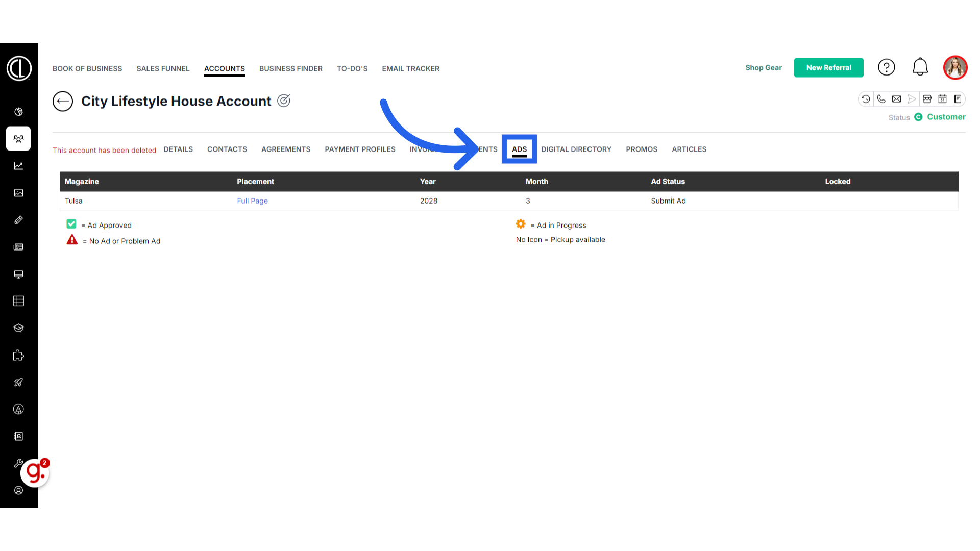Open the Articles tab
Viewport: 980px width, 551px height.
tap(689, 149)
